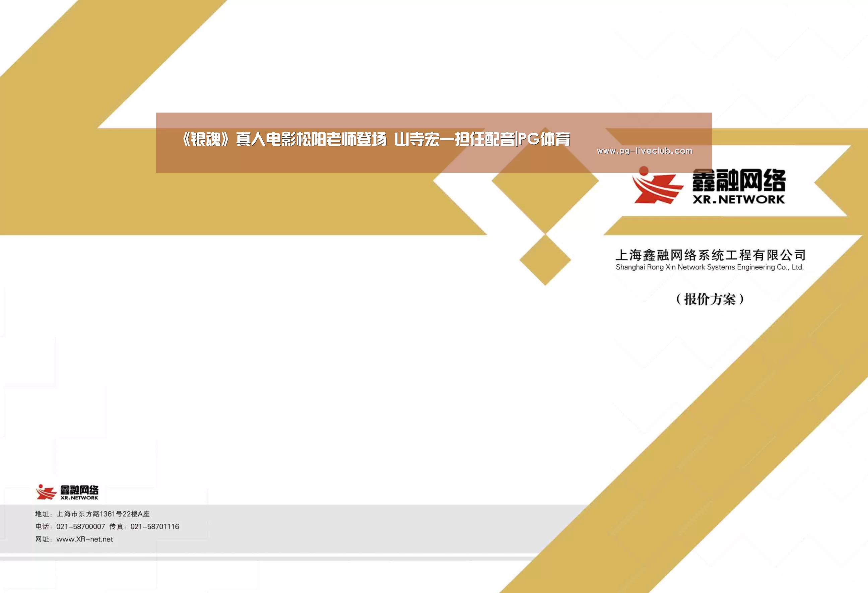Select the phone number 021-58700007
Screen dimensions: 868x593
tap(80, 527)
